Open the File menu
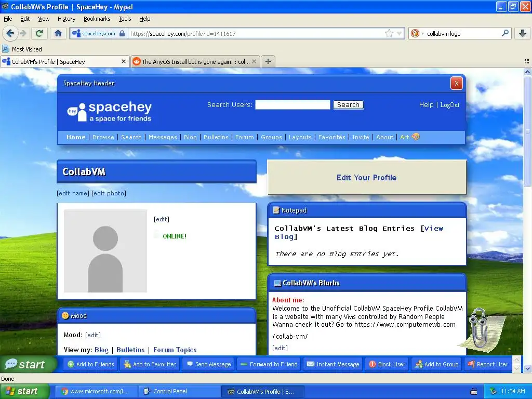 click(8, 19)
